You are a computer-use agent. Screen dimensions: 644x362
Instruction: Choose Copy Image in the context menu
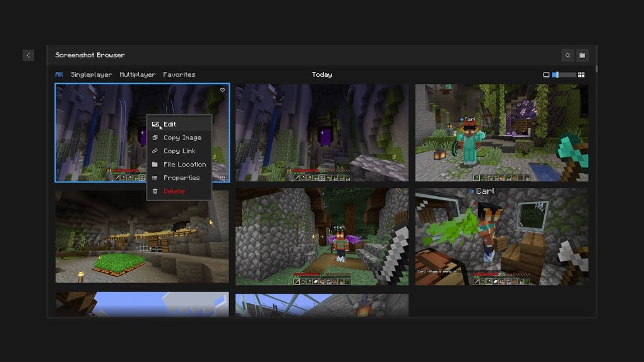pyautogui.click(x=179, y=137)
